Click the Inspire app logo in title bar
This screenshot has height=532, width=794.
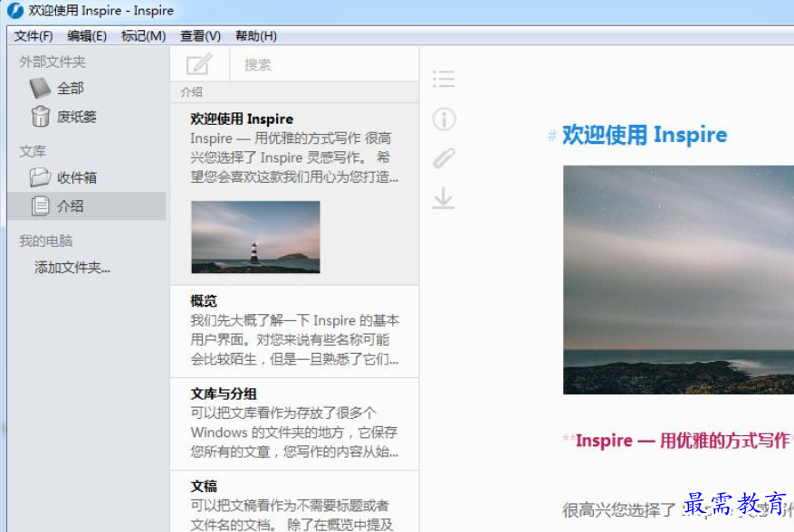(14, 10)
